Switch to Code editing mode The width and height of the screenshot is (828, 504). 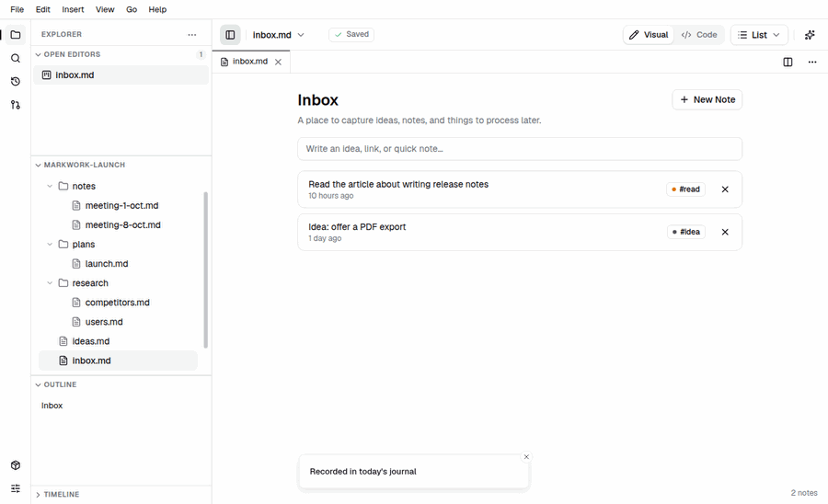point(698,35)
